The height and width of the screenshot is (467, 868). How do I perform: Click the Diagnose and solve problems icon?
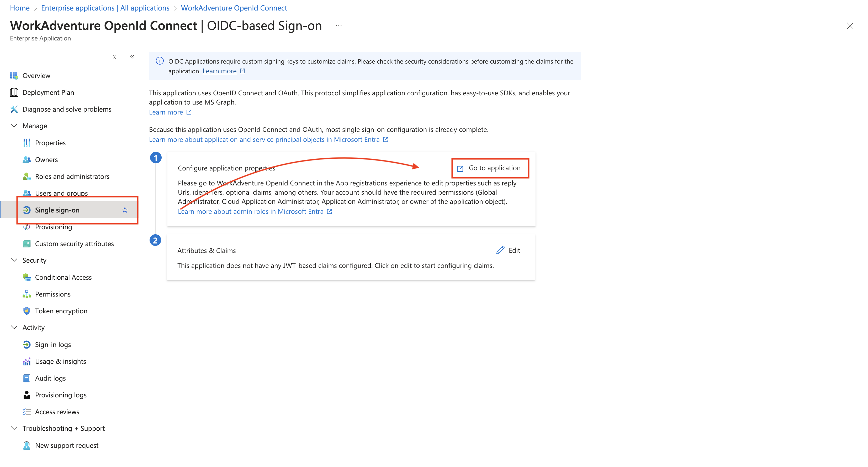pos(14,109)
